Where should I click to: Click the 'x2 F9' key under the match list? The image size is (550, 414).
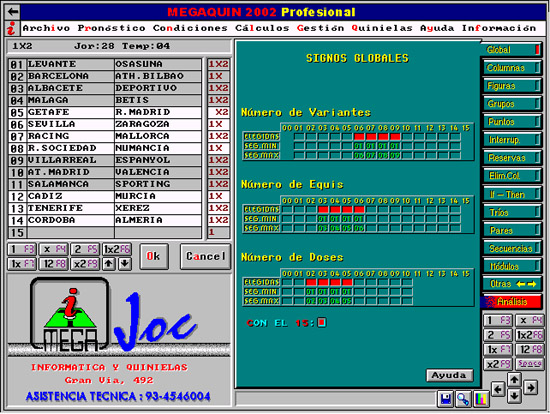point(85,264)
